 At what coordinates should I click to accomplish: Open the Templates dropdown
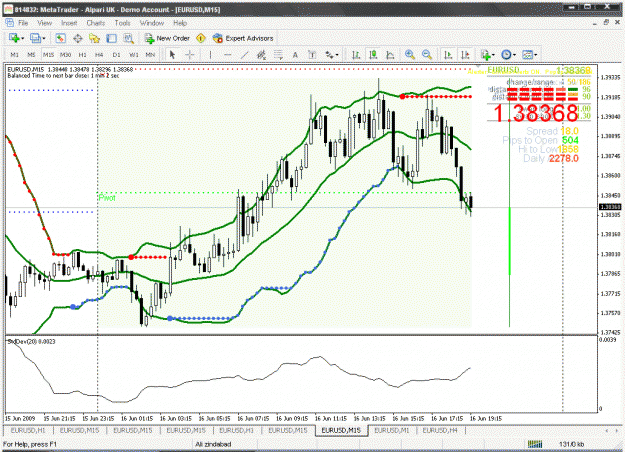pos(530,55)
